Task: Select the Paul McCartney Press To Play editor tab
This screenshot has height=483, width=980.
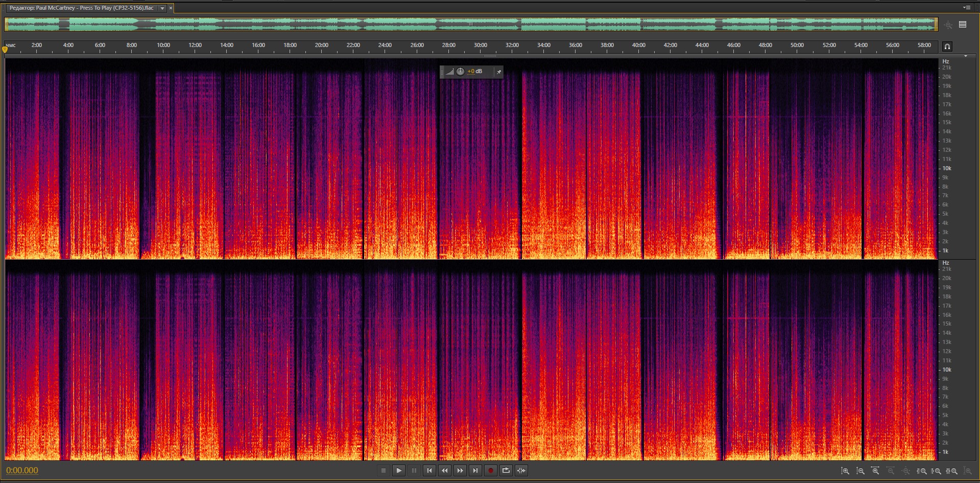Action: [x=82, y=8]
